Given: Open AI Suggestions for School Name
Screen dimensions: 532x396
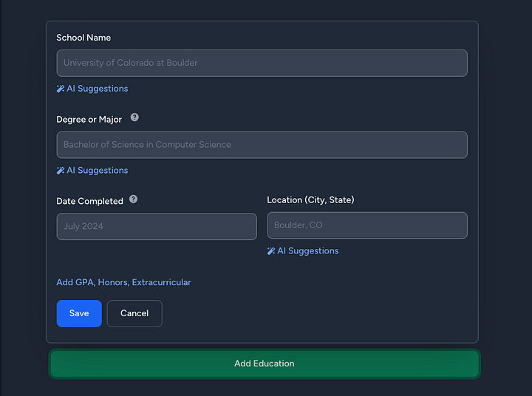Looking at the screenshot, I should click(97, 89).
